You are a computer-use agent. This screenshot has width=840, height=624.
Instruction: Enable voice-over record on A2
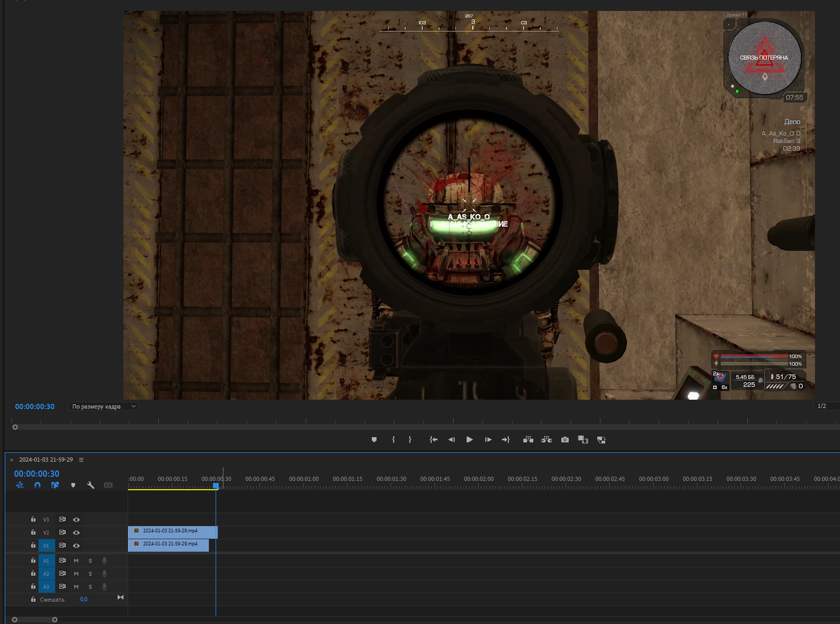(x=105, y=574)
